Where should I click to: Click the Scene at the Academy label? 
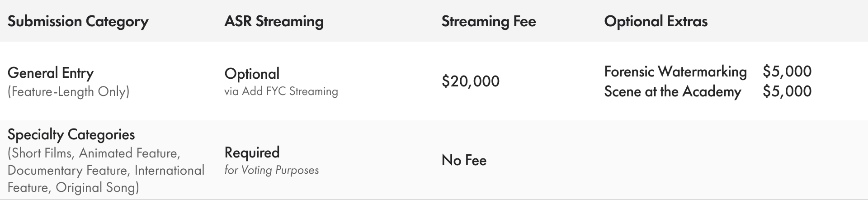[673, 91]
